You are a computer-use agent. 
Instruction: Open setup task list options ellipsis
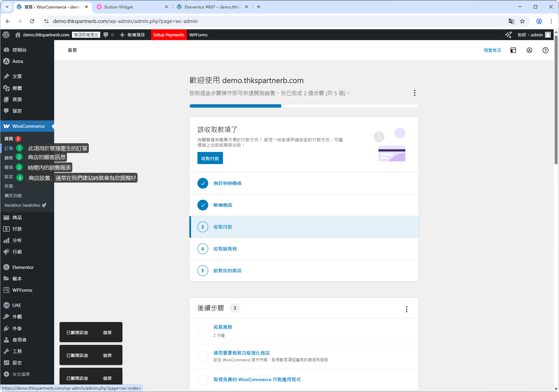click(x=415, y=93)
